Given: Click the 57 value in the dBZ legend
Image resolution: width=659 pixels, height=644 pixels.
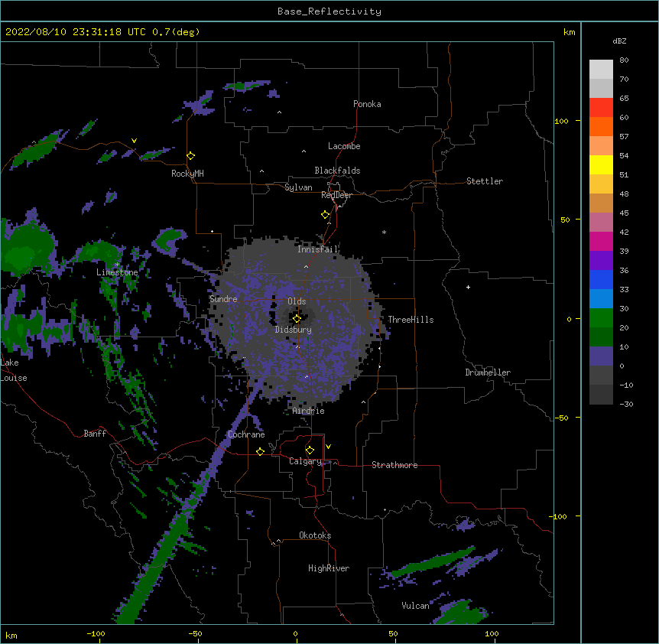Looking at the screenshot, I should [x=624, y=137].
